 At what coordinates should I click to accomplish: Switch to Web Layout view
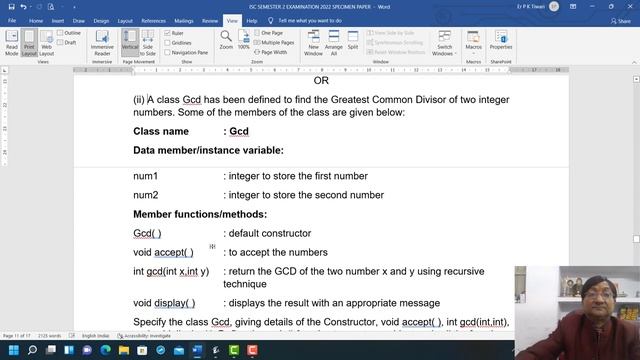47,42
